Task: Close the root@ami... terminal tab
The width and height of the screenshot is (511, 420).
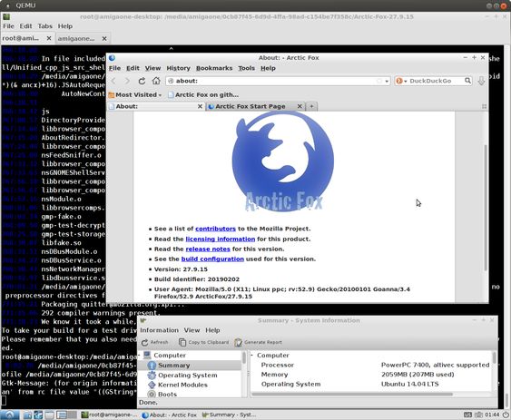Action: [x=49, y=38]
